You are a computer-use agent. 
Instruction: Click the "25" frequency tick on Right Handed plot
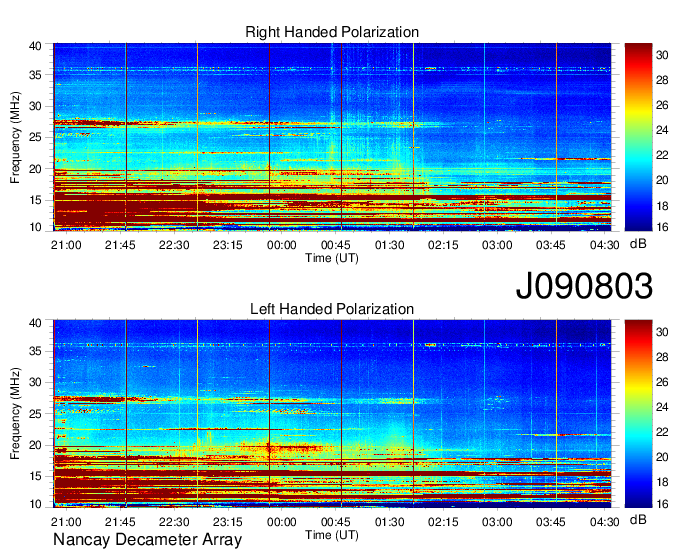point(36,137)
